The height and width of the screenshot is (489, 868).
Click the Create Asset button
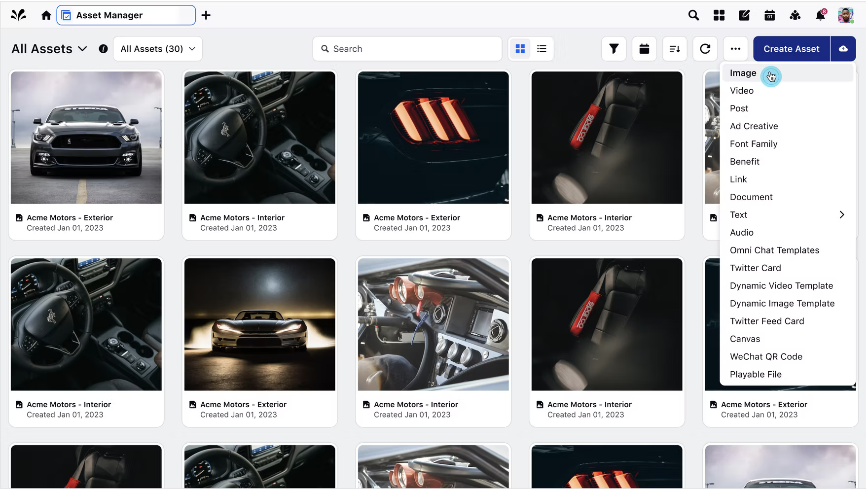point(792,49)
